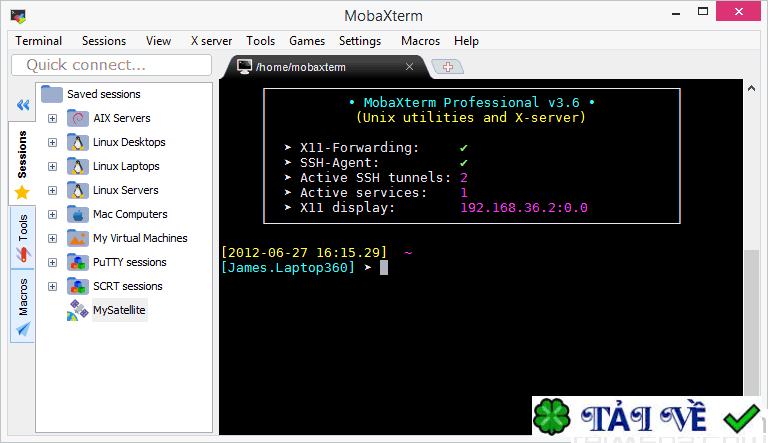Click the Linux Desktops penguin icon
The image size is (768, 443).
(77, 142)
